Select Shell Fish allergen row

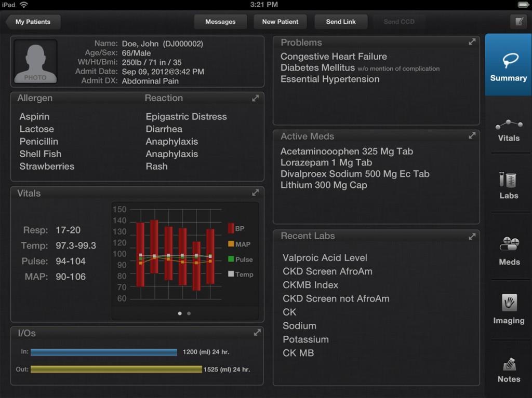[41, 154]
